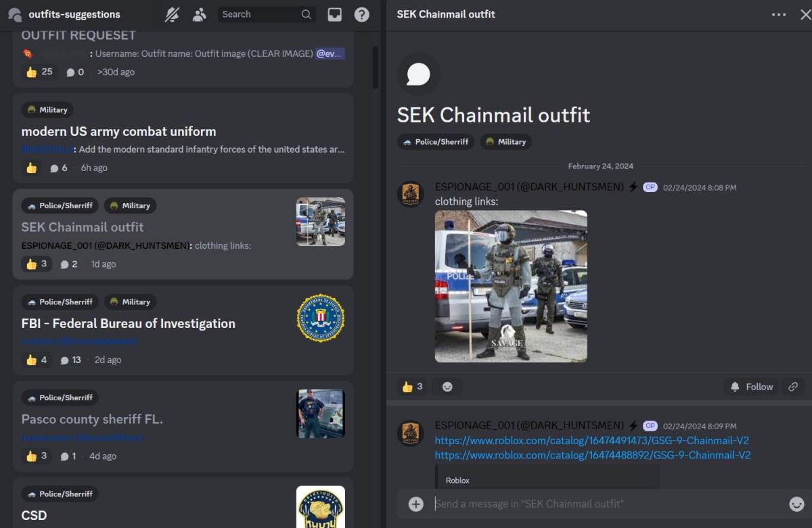Toggle thumbs-up on modern US army post

click(x=32, y=168)
